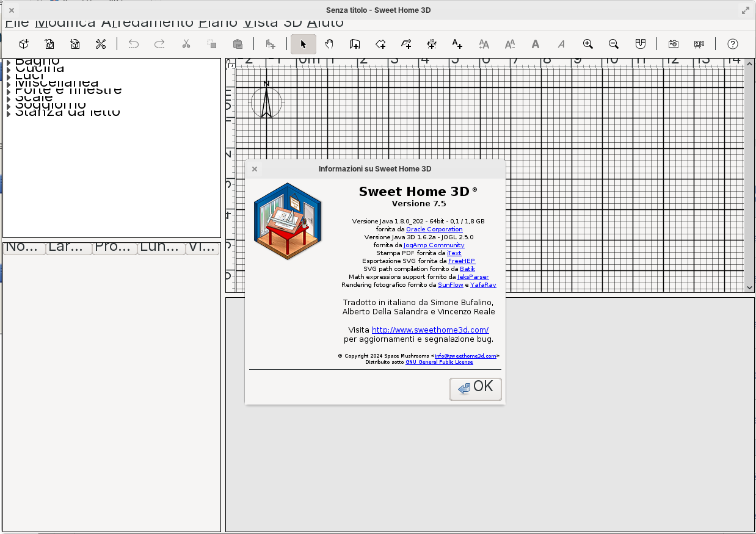Screen dimensions: 756x534
Task: Close the Informazioni su Sweet Home 3D dialog
Action: pos(255,169)
